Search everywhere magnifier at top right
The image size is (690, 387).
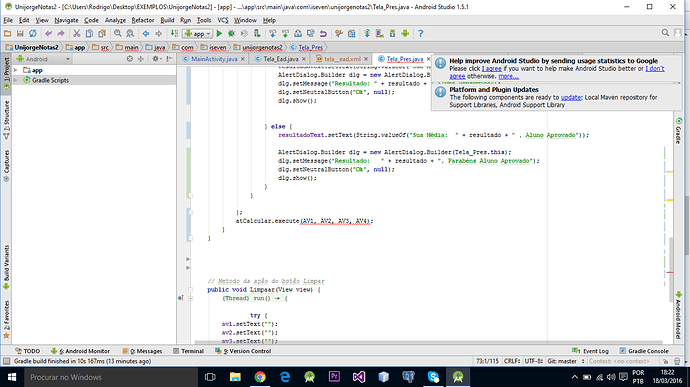click(x=665, y=33)
